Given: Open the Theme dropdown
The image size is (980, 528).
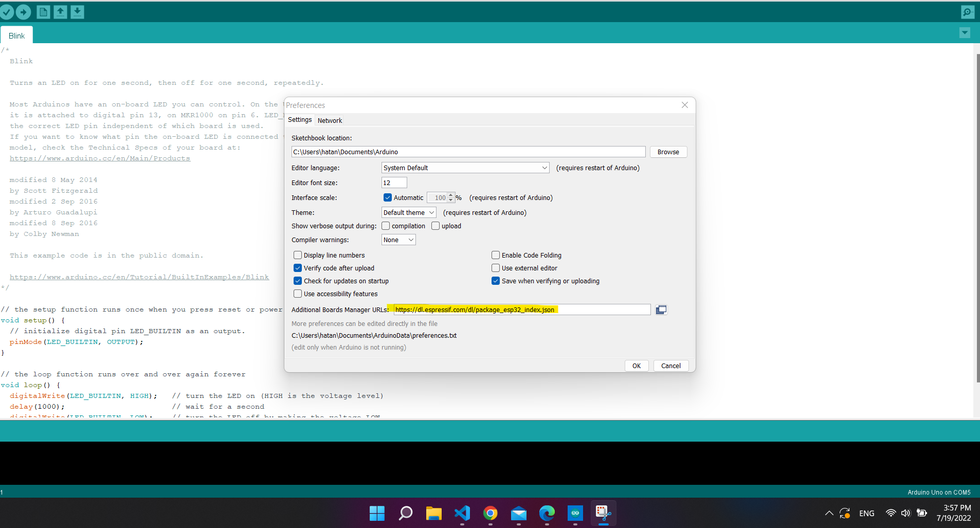Looking at the screenshot, I should click(x=409, y=212).
